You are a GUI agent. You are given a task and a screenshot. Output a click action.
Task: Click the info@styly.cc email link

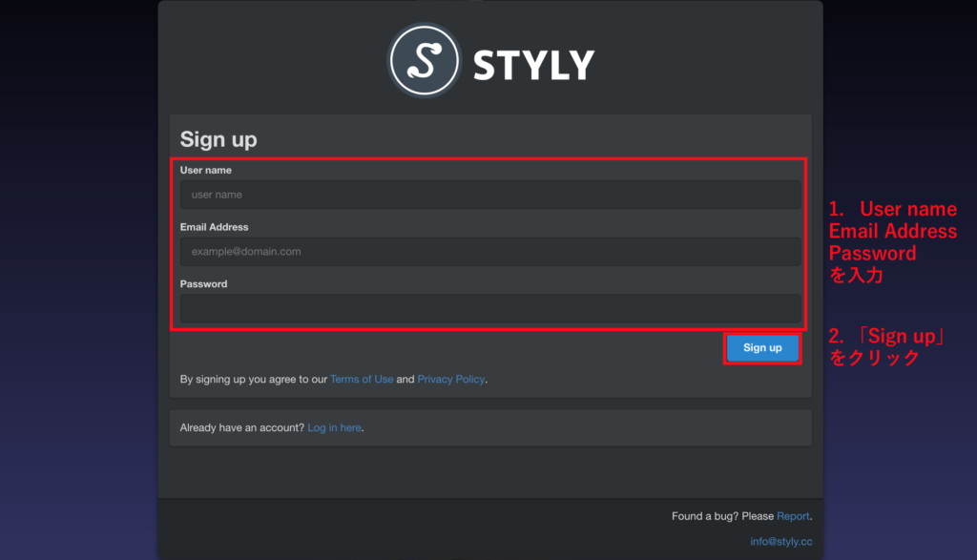780,542
